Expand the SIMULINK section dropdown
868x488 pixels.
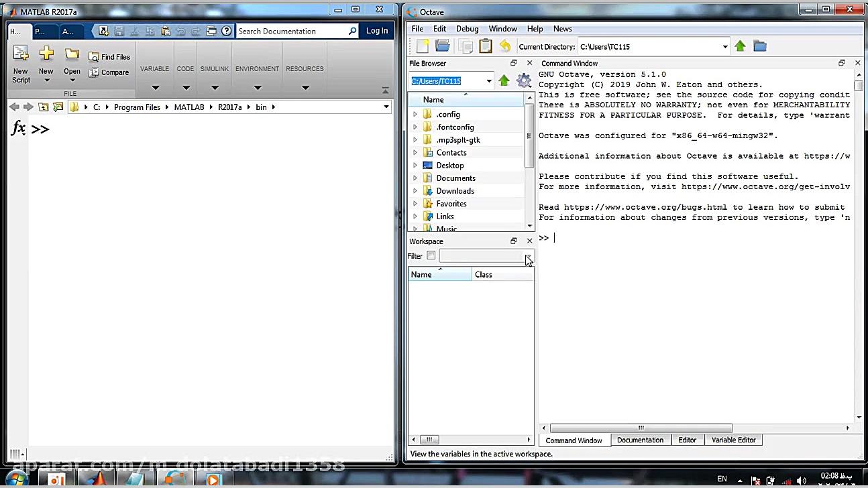[215, 87]
